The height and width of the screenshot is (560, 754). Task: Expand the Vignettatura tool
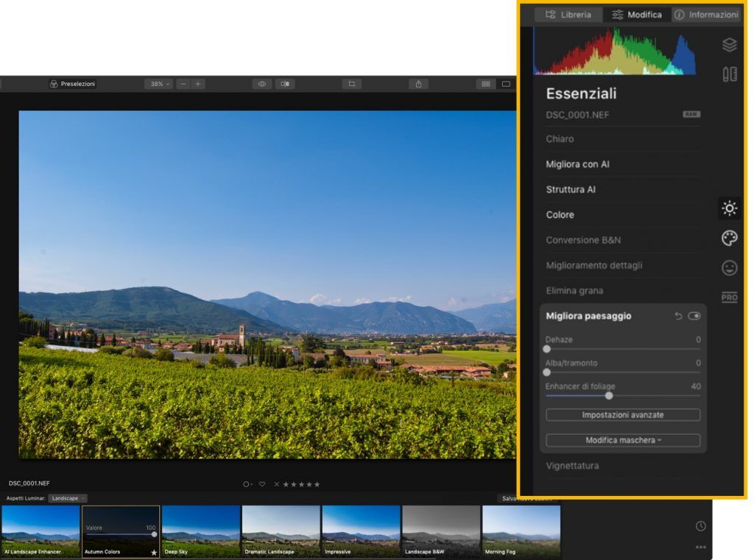623,466
